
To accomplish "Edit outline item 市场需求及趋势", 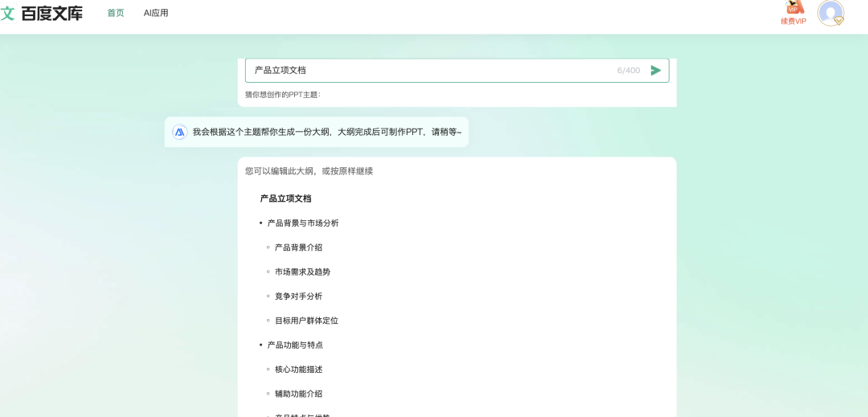I will [x=302, y=272].
